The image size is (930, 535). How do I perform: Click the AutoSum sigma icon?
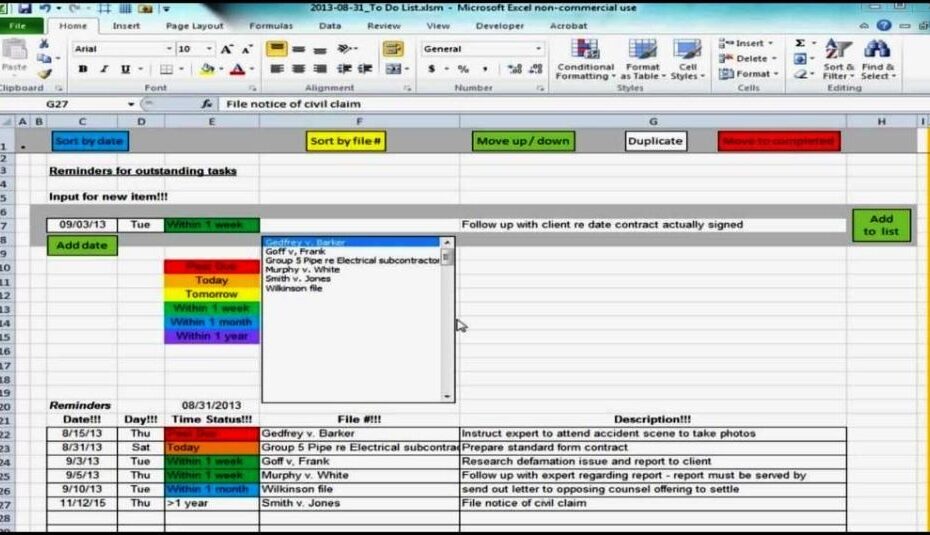(800, 43)
